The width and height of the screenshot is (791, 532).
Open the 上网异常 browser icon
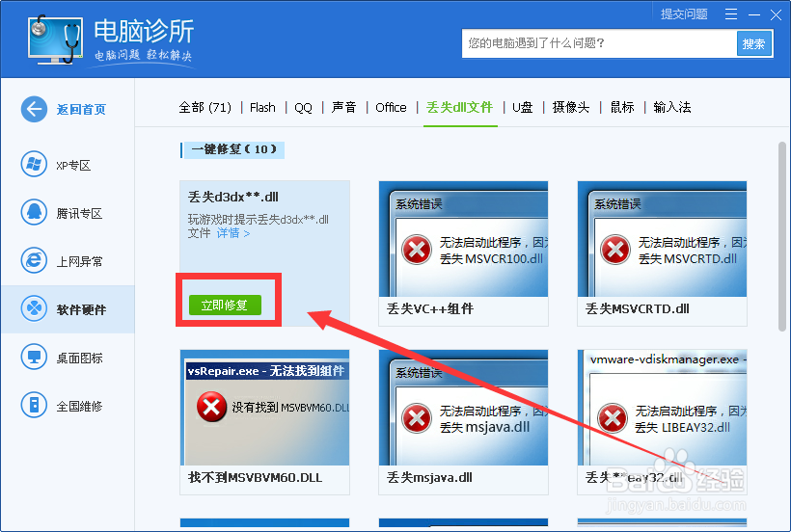[x=34, y=260]
